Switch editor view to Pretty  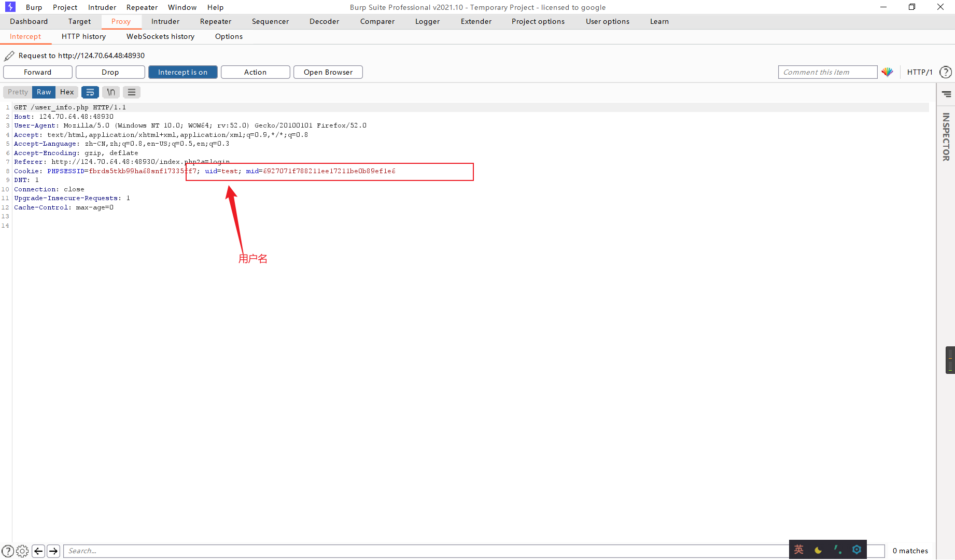pos(18,92)
